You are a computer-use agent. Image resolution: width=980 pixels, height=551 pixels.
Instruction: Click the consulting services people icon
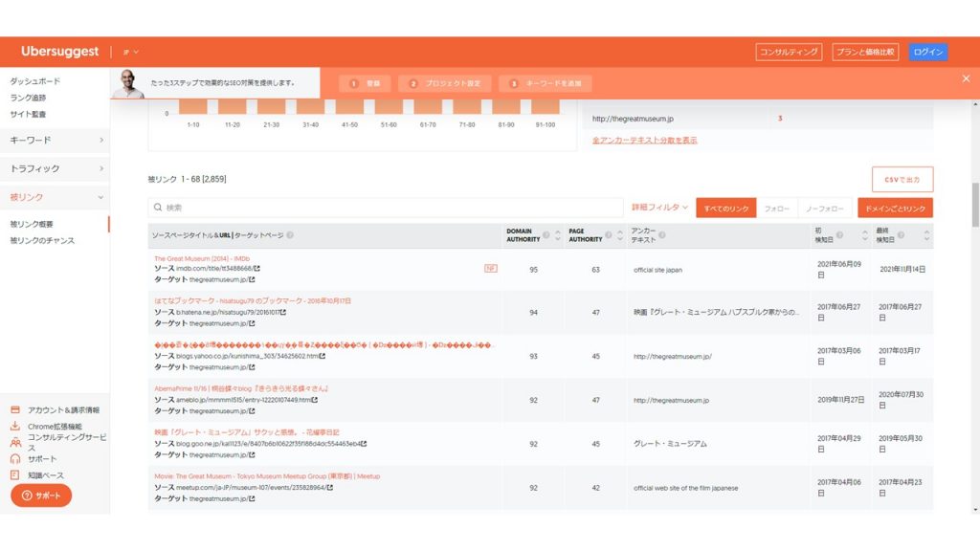15,442
